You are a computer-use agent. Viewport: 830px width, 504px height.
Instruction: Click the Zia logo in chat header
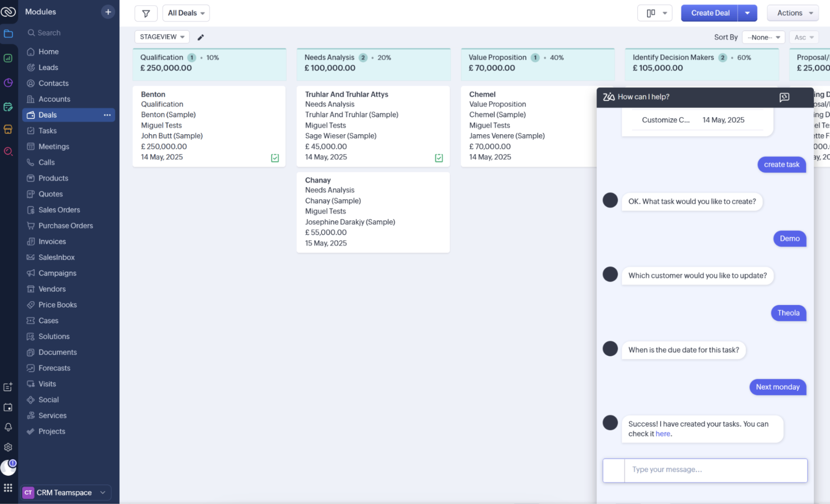(x=609, y=97)
